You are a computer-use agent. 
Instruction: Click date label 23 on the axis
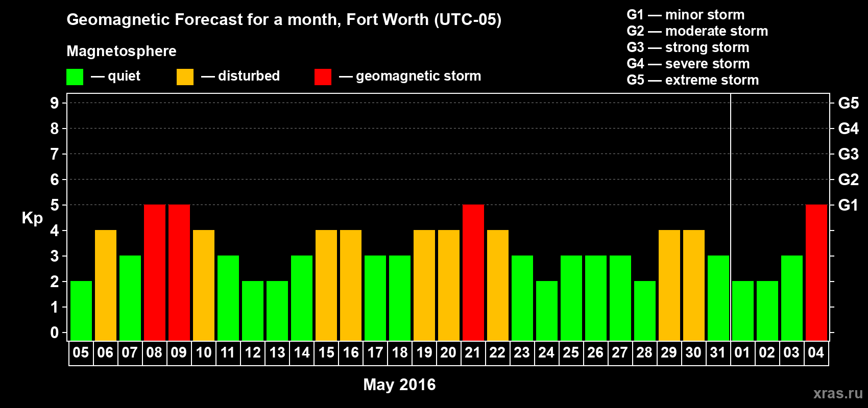[522, 352]
